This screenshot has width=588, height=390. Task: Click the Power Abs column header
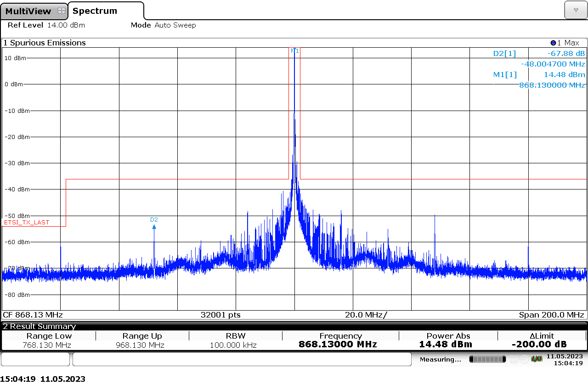click(x=448, y=336)
